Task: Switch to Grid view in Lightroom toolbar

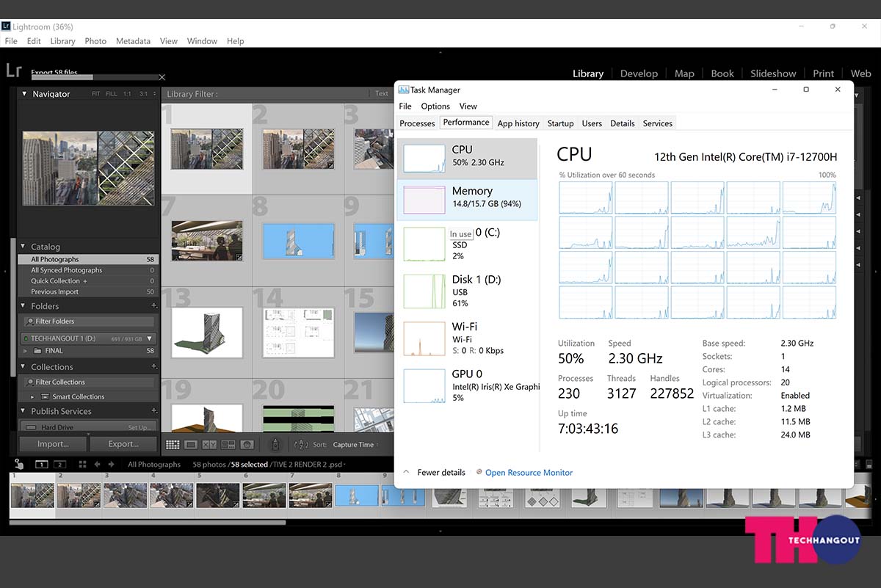Action: (x=173, y=444)
